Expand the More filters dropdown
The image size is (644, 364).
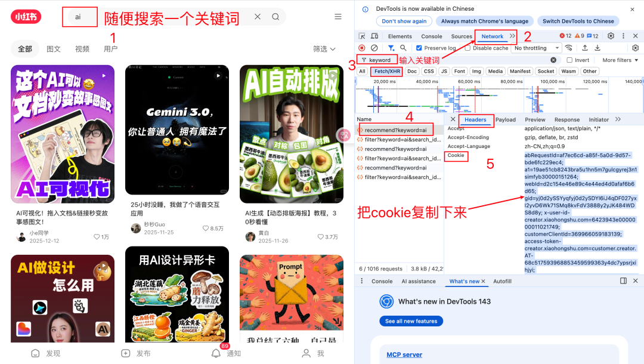[x=620, y=60]
